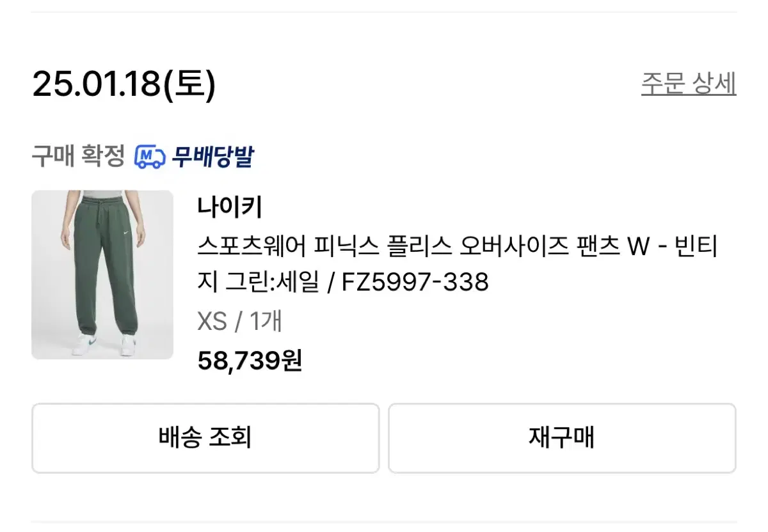The image size is (768, 532).
Task: Click the underline of the 주문 상세 link
Action: pos(688,94)
